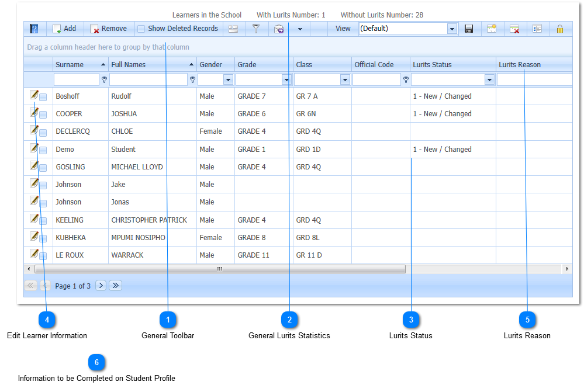Select the checkbox for COOPER row
Viewport: 584px width, 392px height.
(x=43, y=115)
